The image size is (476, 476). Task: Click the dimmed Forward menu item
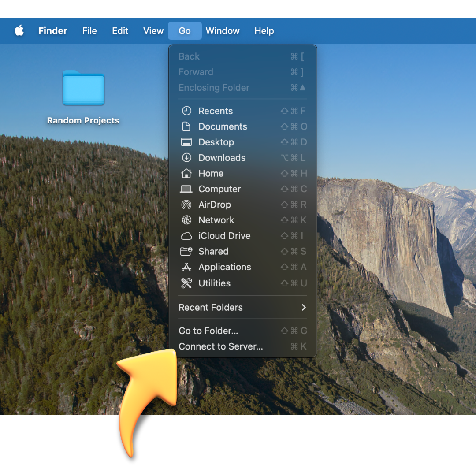(242, 72)
